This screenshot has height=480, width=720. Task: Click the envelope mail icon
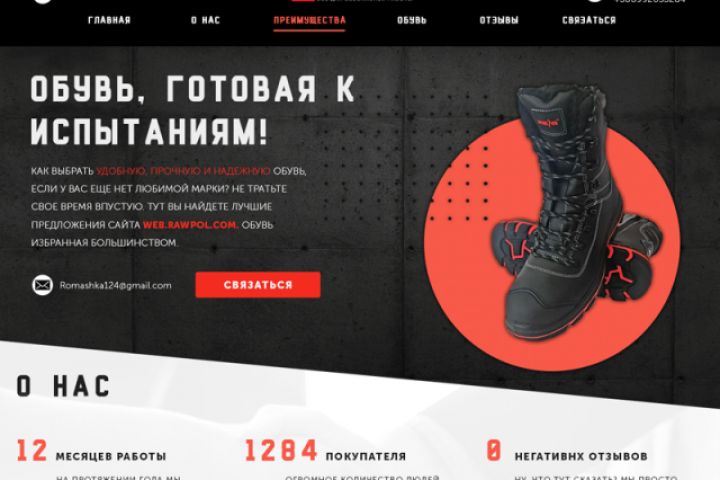pos(42,285)
